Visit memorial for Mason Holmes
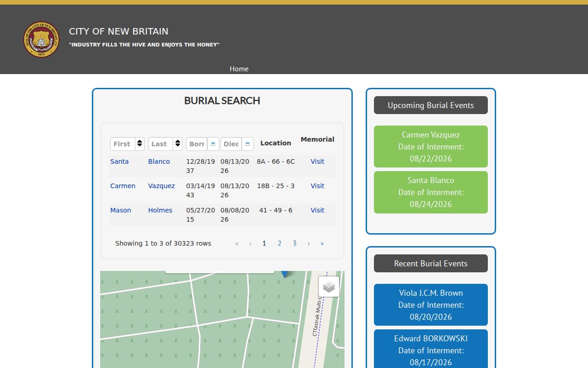Screen dimensions: 588x368 [x=317, y=210]
